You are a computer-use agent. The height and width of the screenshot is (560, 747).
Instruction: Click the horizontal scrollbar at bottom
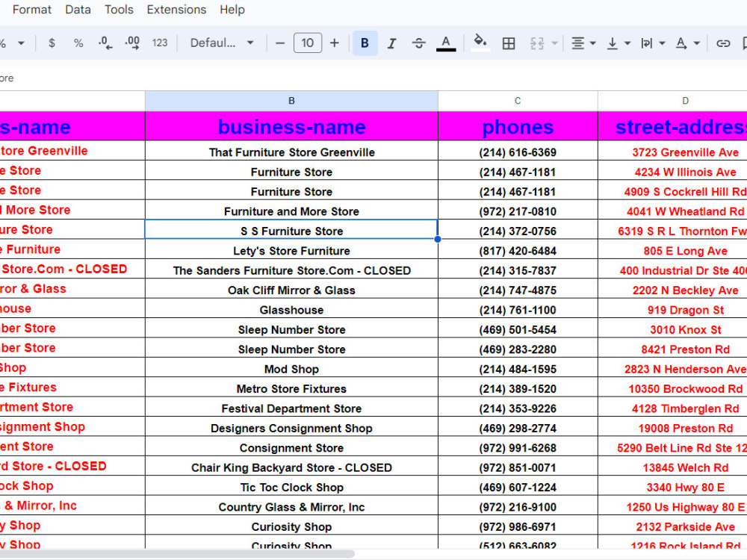click(177, 554)
